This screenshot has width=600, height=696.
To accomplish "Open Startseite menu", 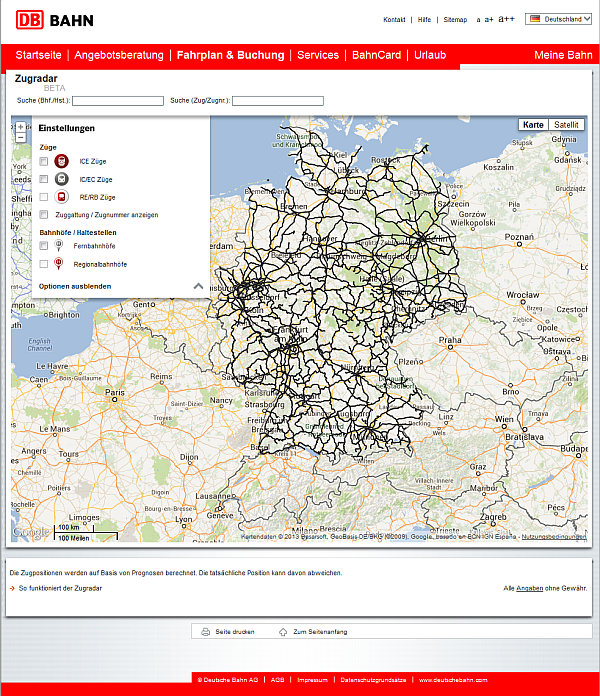I will coord(38,55).
